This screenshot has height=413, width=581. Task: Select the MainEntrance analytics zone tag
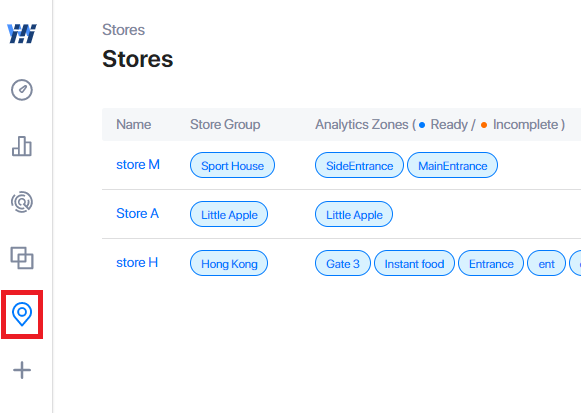point(452,165)
